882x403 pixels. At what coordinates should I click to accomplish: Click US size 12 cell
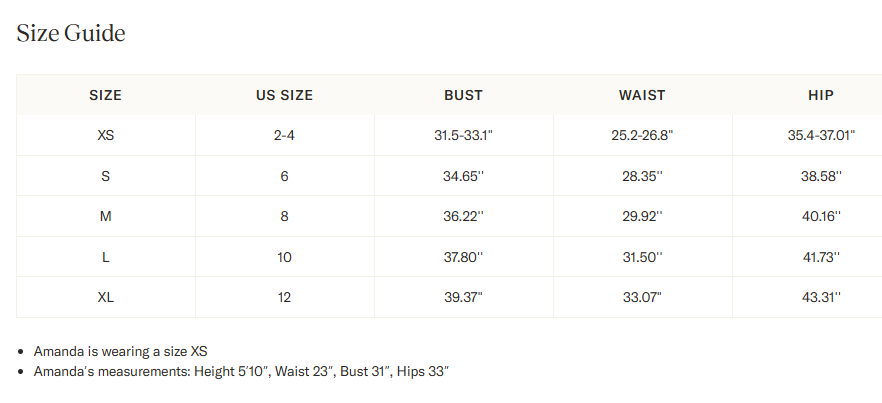[284, 297]
